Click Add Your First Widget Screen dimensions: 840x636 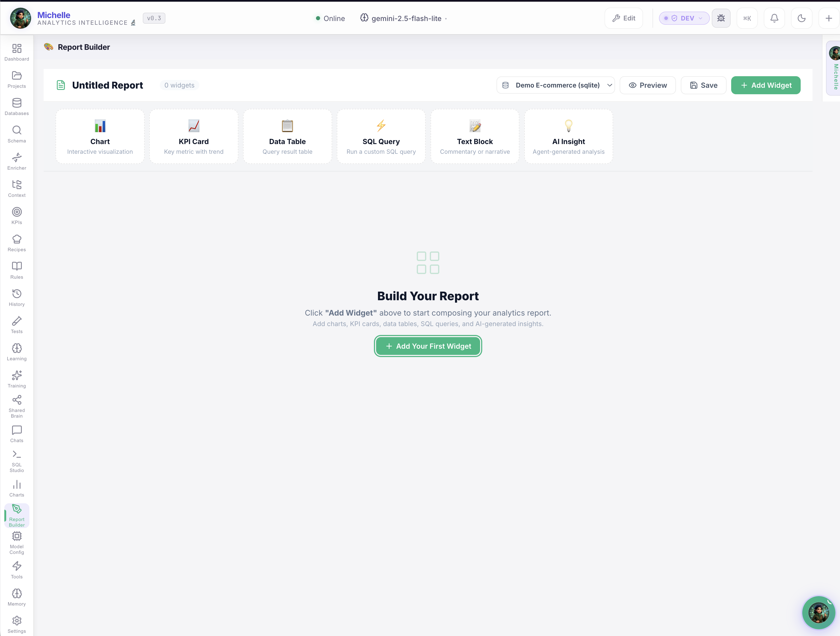click(428, 346)
